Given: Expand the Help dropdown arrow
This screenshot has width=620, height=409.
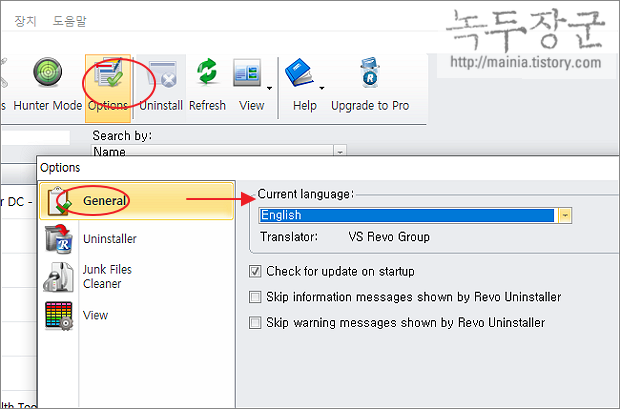Looking at the screenshot, I should tap(322, 88).
